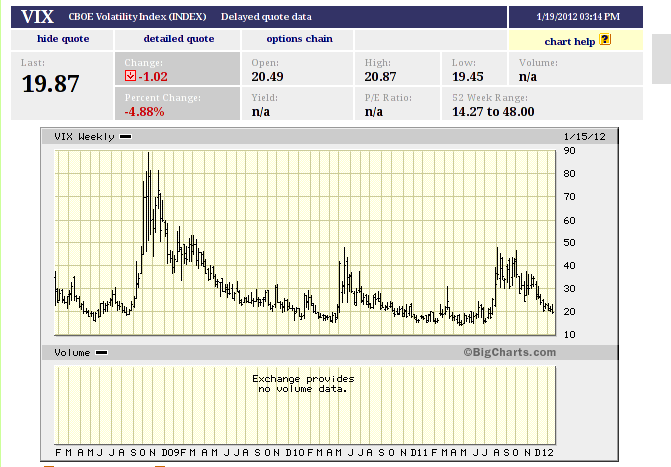The image size is (671, 467).
Task: Click the Yield n/a value
Action: (x=261, y=112)
